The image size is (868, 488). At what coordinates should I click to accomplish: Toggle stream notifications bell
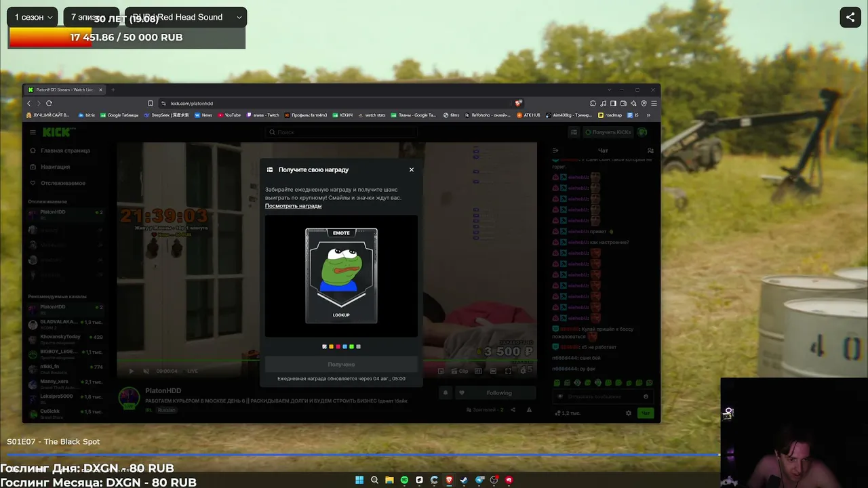(446, 392)
